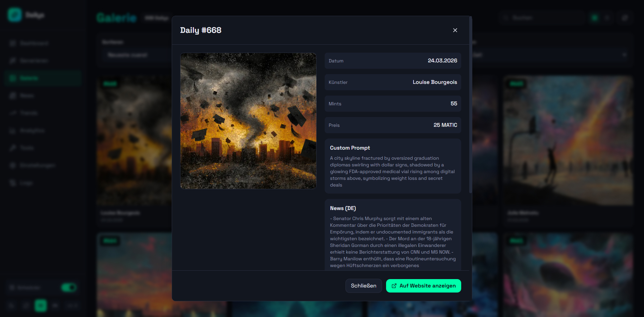Open the Logs icon in sidebar
644x317 pixels.
point(13,183)
